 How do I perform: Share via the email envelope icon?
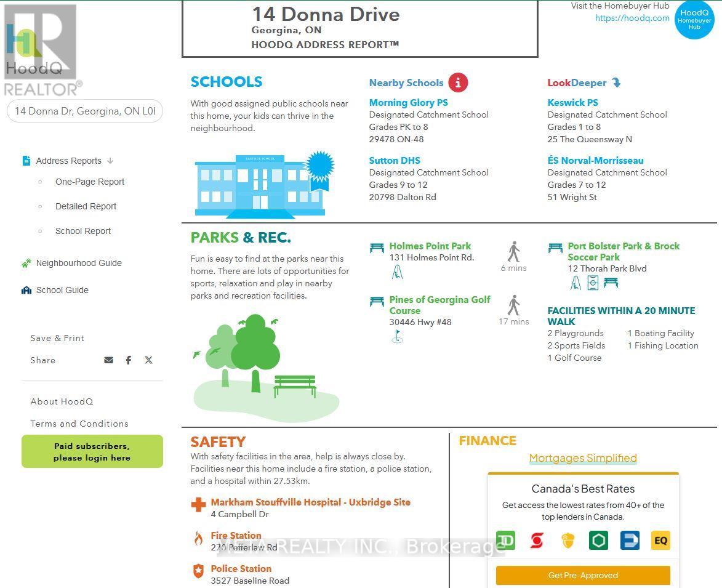(x=109, y=360)
